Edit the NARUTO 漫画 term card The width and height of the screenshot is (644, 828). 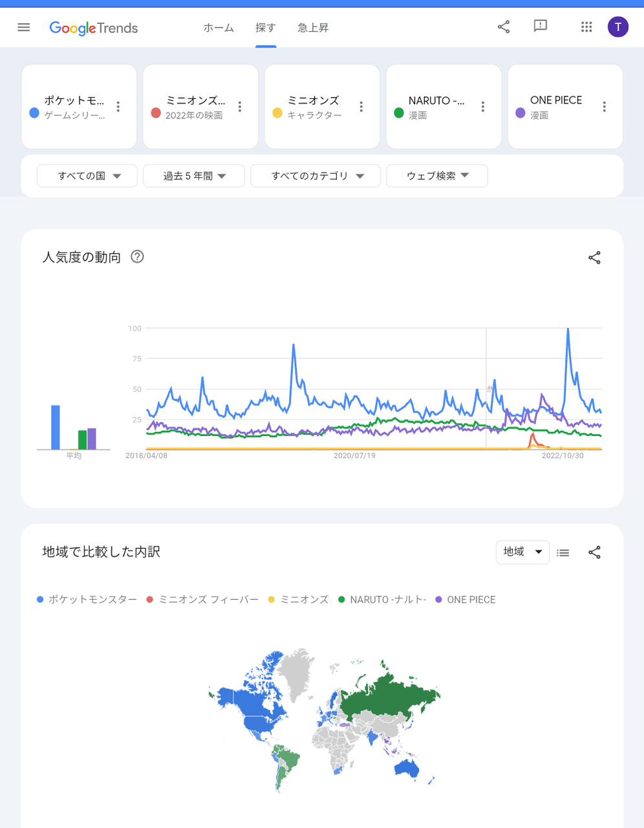444,107
